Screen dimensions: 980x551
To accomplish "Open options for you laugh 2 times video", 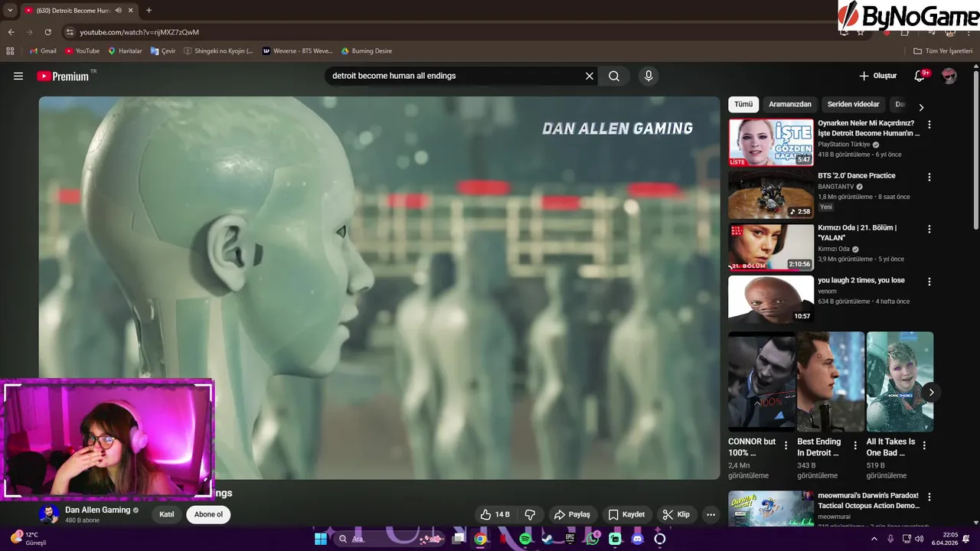I will (x=929, y=282).
